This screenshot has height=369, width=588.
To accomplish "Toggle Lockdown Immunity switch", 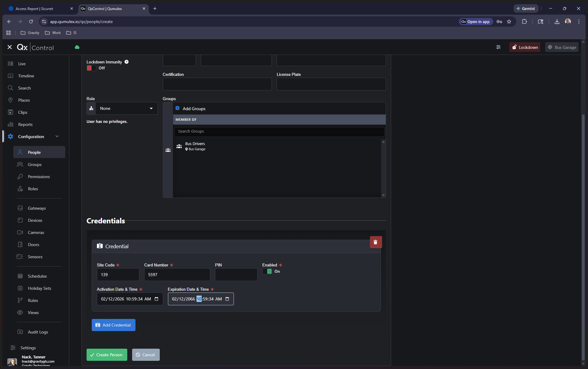I will 91,68.
